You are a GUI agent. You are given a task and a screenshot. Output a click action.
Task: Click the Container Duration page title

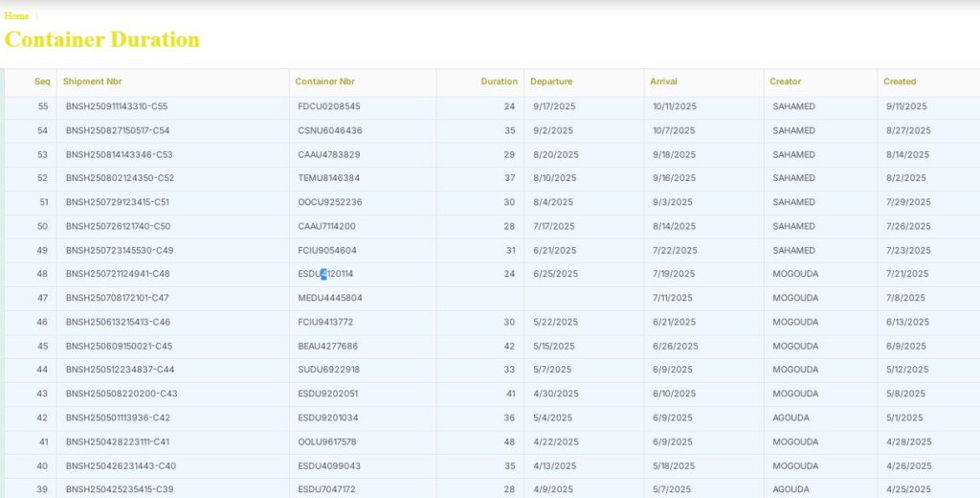pyautogui.click(x=102, y=39)
